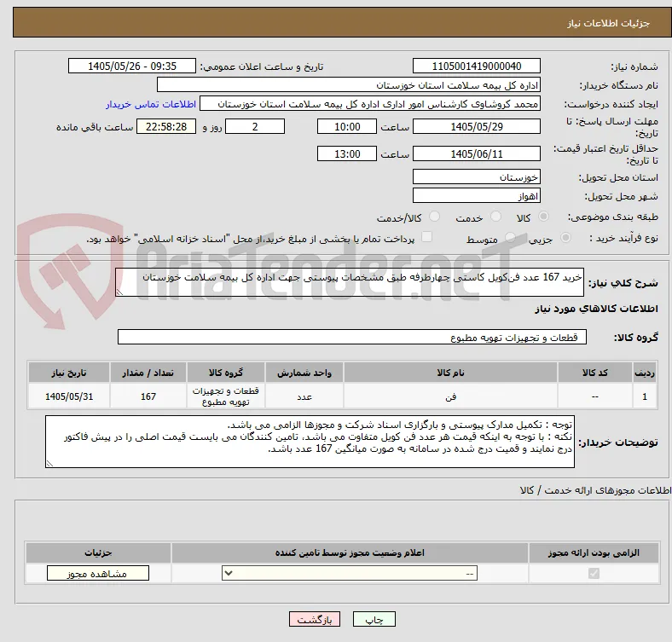Click the buyer notes textarea resize handle
The width and height of the screenshot is (672, 642).
49,463
